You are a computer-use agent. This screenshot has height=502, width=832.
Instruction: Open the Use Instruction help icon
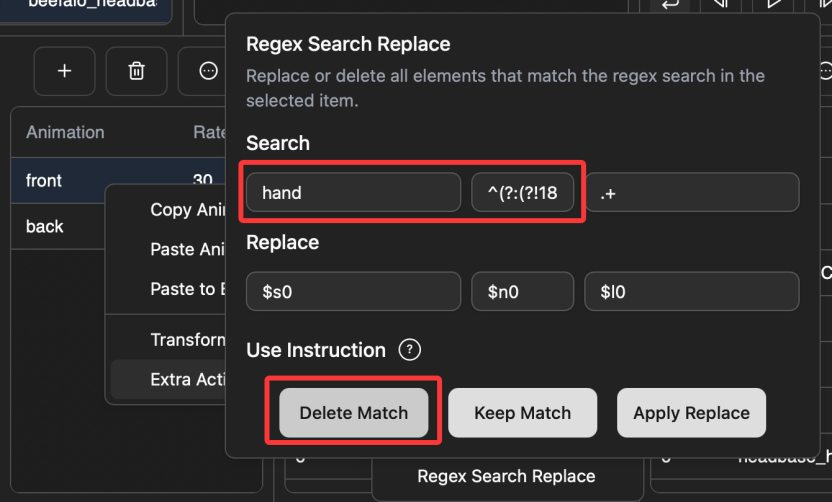point(409,350)
